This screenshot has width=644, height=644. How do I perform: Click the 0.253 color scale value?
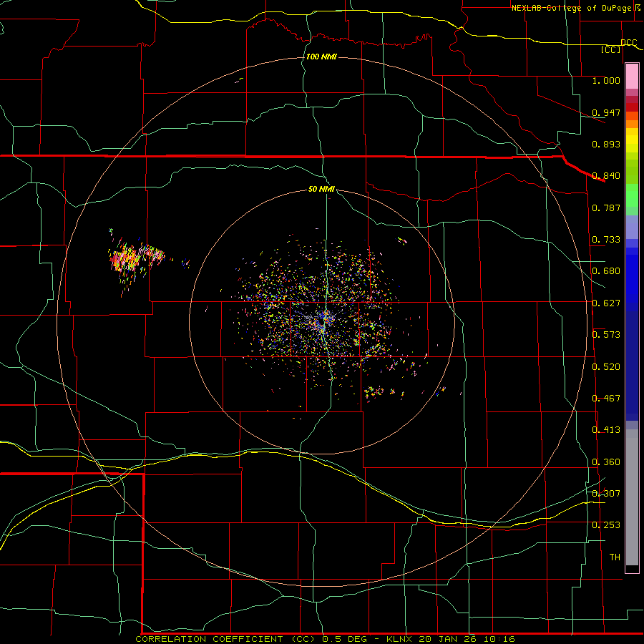pos(606,525)
